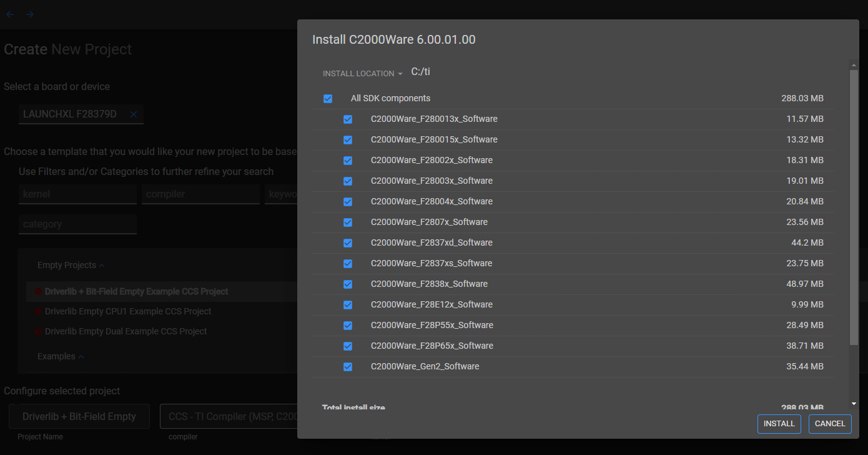Uncheck C2000Ware_F2837xd_Software component
868x455 pixels.
pyautogui.click(x=348, y=243)
